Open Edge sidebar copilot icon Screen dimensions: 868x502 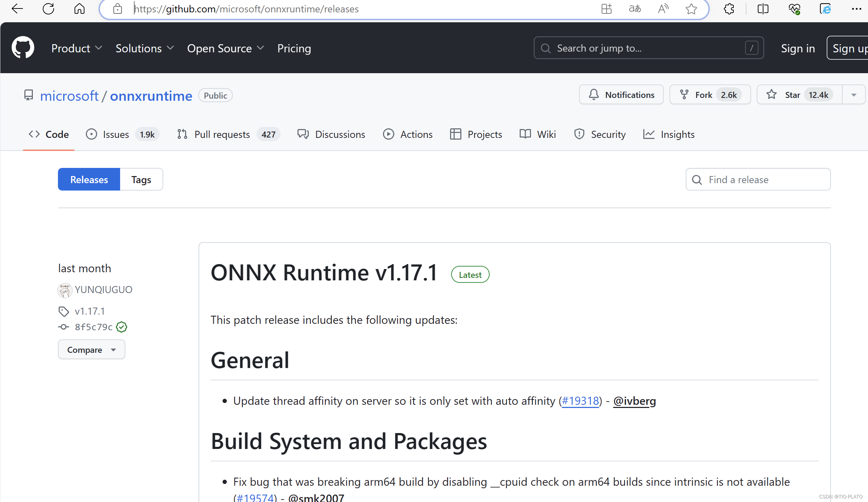(x=826, y=9)
